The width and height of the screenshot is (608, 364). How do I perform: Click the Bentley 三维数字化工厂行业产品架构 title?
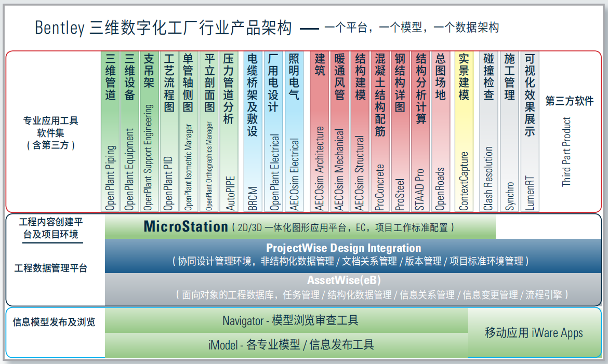coord(163,28)
